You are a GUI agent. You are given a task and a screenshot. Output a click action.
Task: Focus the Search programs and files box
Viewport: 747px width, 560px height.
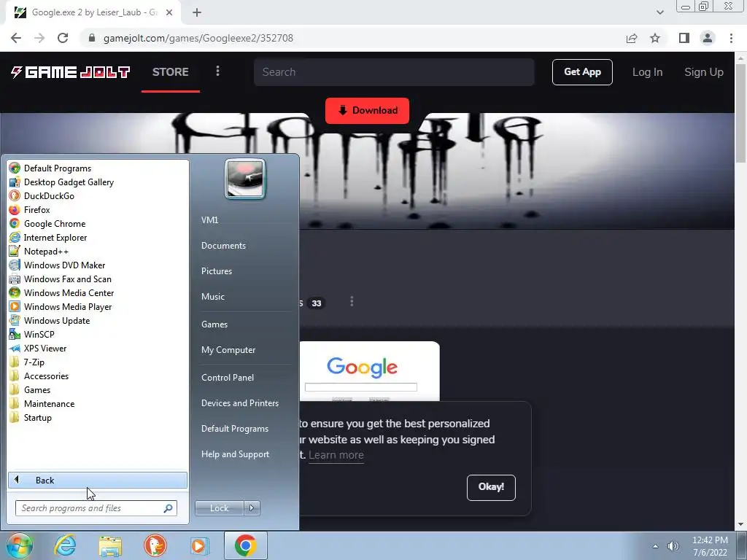click(96, 508)
